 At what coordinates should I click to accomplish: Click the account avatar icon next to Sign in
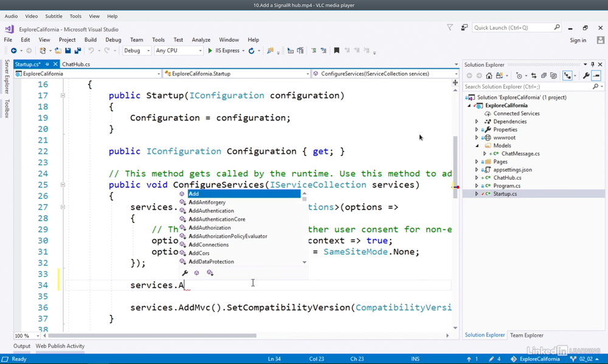[x=600, y=40]
